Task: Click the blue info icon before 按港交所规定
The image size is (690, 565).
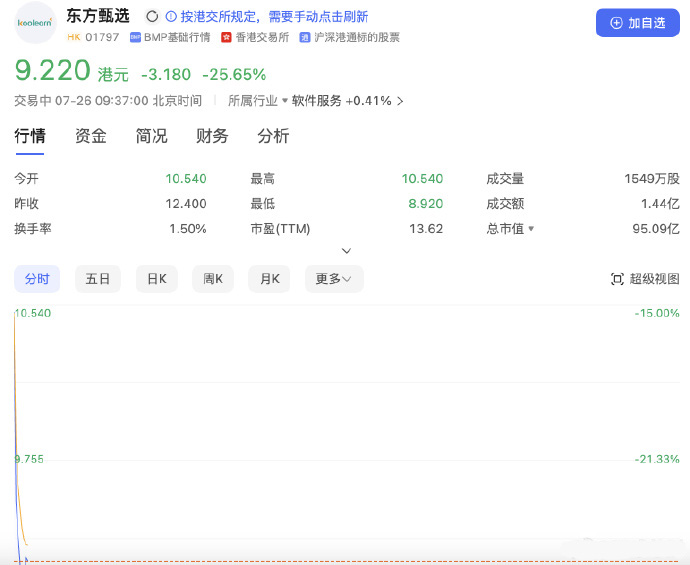Action: coord(171,17)
